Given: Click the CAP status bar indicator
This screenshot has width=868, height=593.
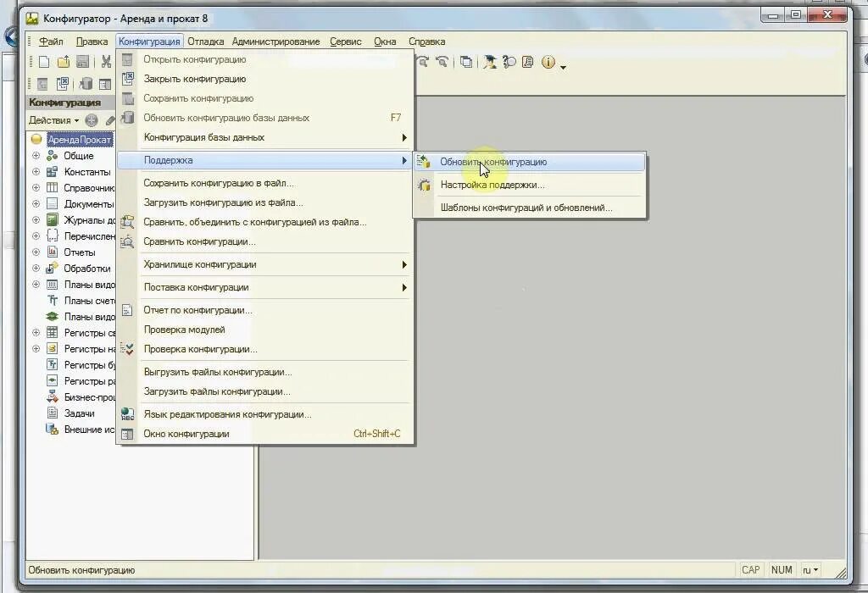Looking at the screenshot, I should [x=751, y=570].
